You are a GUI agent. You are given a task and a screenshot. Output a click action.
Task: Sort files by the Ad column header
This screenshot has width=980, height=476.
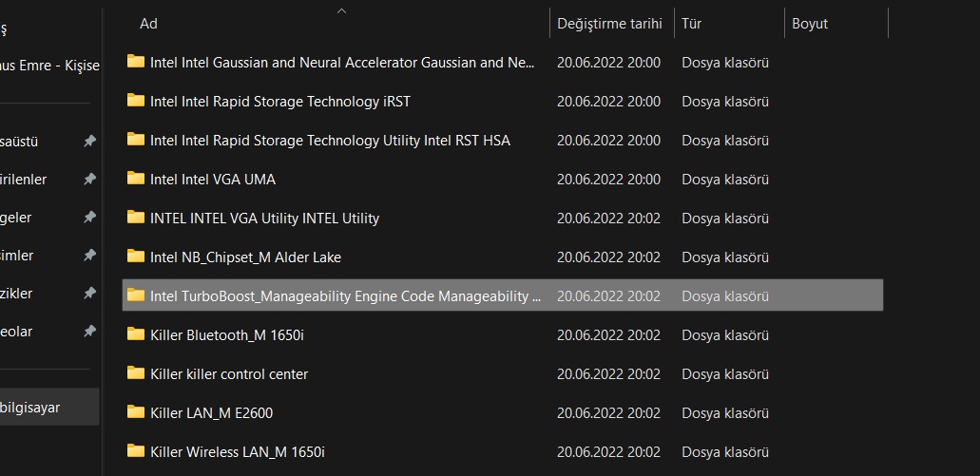pyautogui.click(x=148, y=24)
